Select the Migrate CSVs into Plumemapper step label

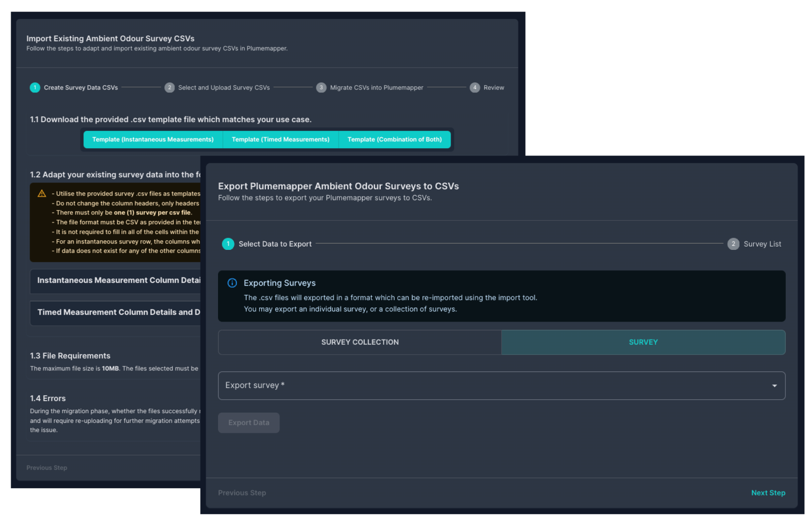377,88
